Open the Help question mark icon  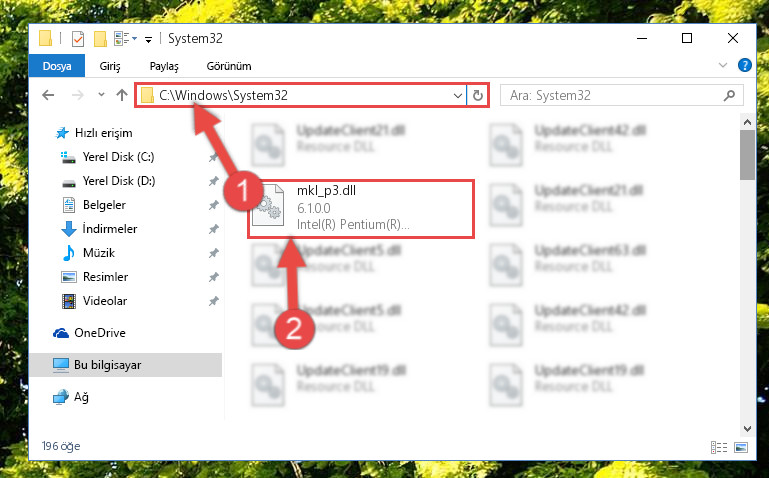point(744,65)
